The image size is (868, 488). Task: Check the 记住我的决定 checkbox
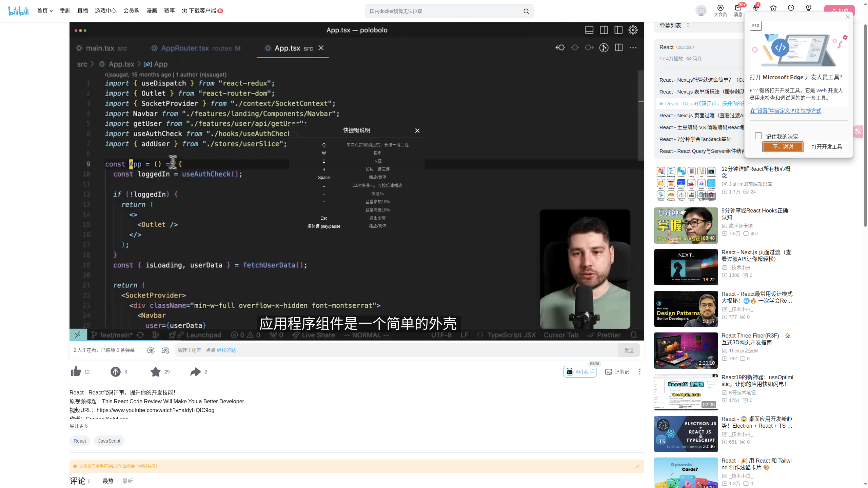tap(758, 136)
